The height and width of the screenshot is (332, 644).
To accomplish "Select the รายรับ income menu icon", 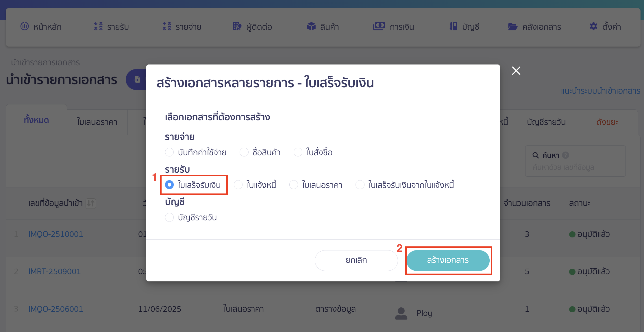I will pyautogui.click(x=98, y=26).
